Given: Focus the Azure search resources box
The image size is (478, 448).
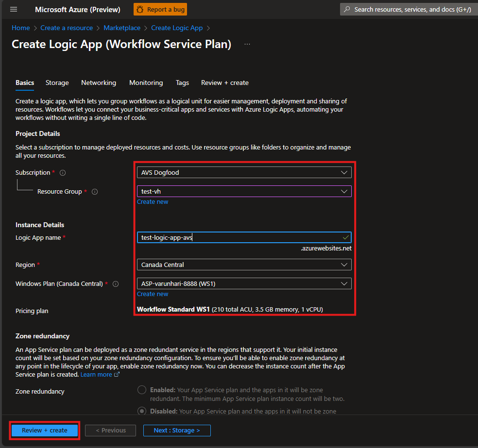Looking at the screenshot, I should pyautogui.click(x=408, y=9).
